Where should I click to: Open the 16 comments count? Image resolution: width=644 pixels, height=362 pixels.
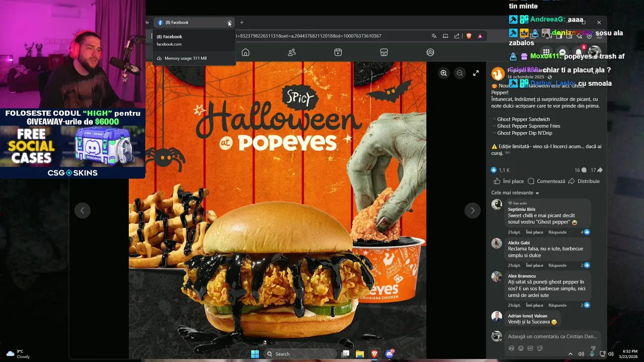581,170
